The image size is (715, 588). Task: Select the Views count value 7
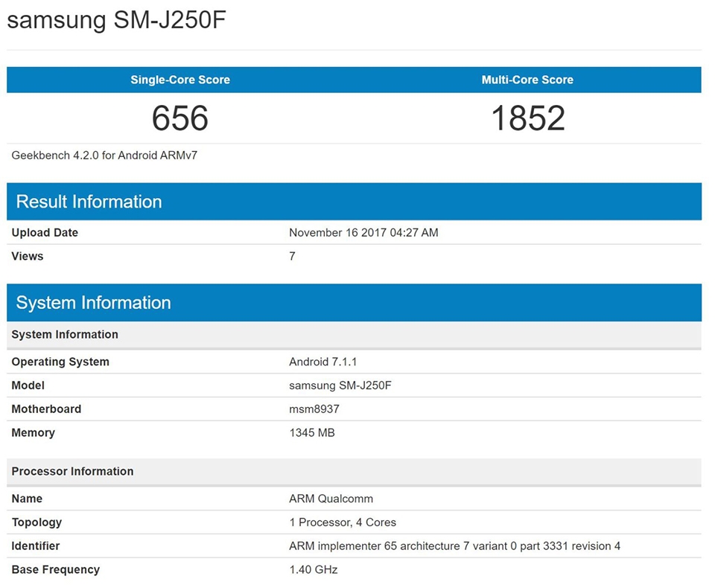tap(292, 256)
